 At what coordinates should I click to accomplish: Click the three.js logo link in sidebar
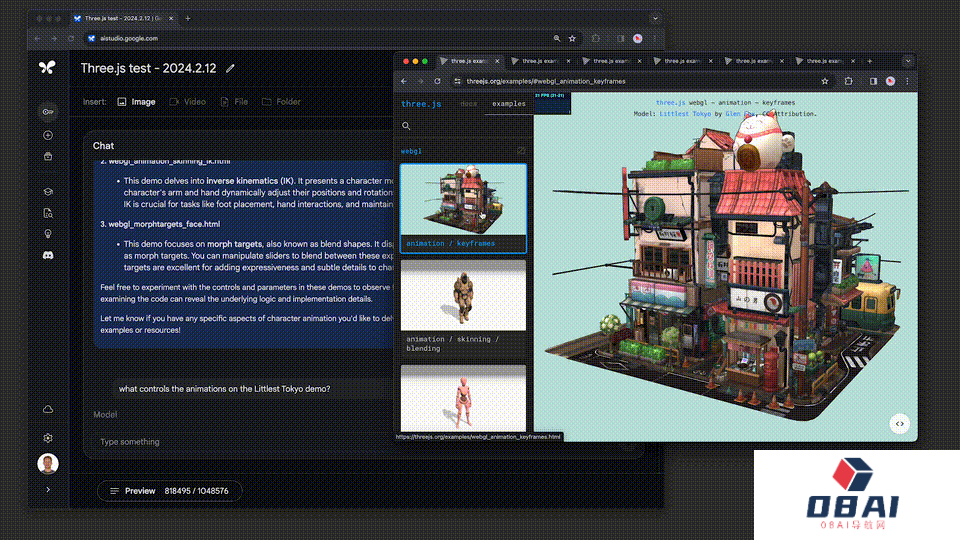(421, 104)
